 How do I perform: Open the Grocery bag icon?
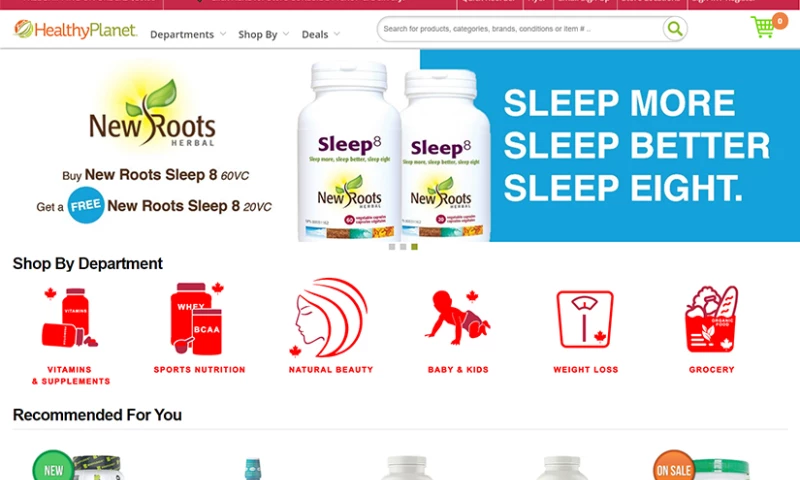[711, 319]
